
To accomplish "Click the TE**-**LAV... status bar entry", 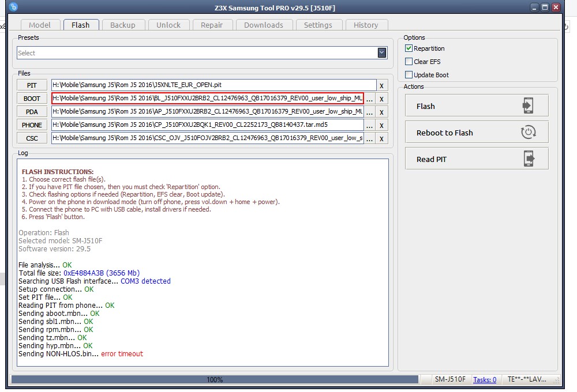I will (527, 379).
